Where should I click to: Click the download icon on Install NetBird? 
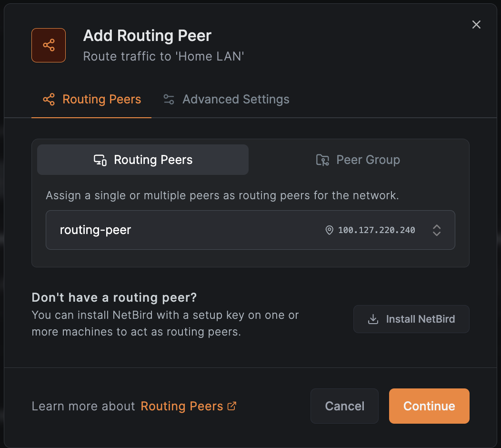click(x=372, y=319)
